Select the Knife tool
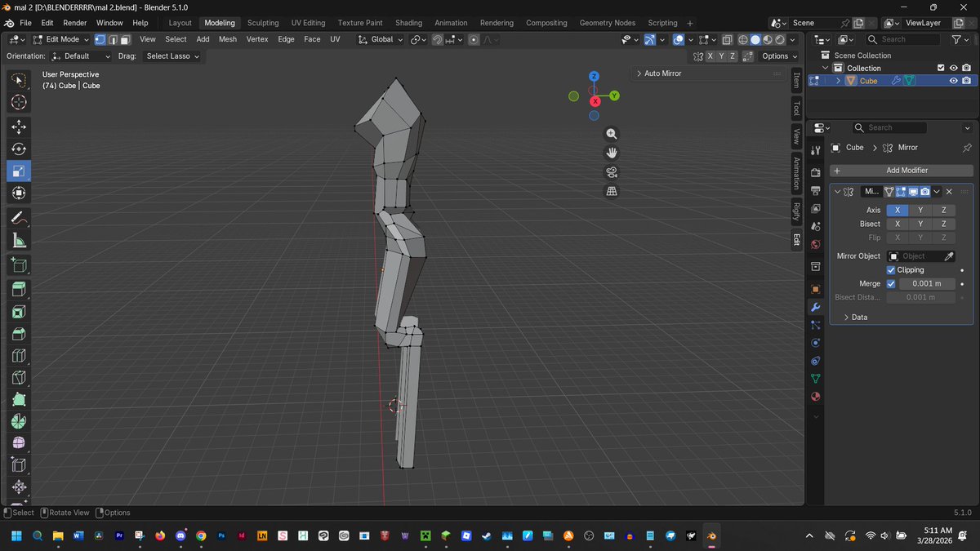The width and height of the screenshot is (980, 551). [x=19, y=378]
